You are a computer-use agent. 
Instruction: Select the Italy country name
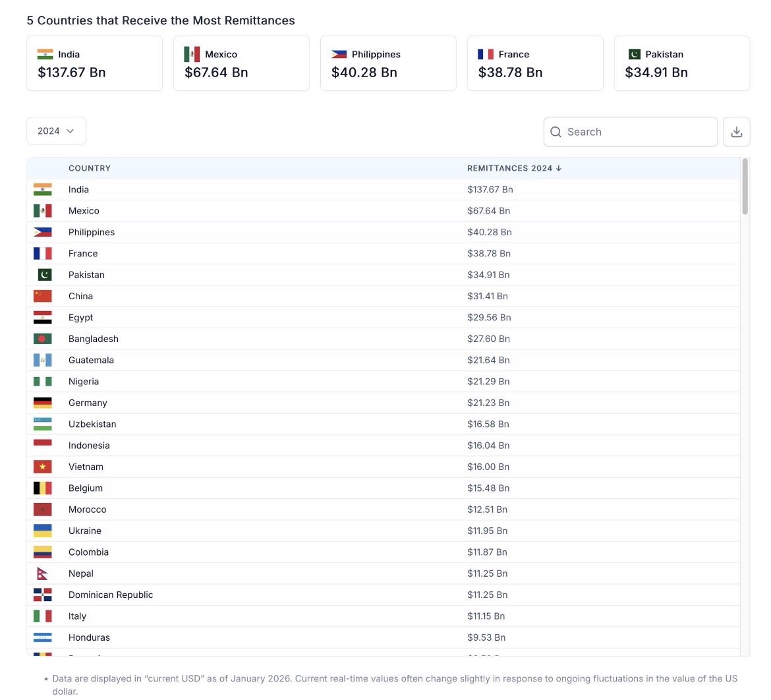coord(77,616)
